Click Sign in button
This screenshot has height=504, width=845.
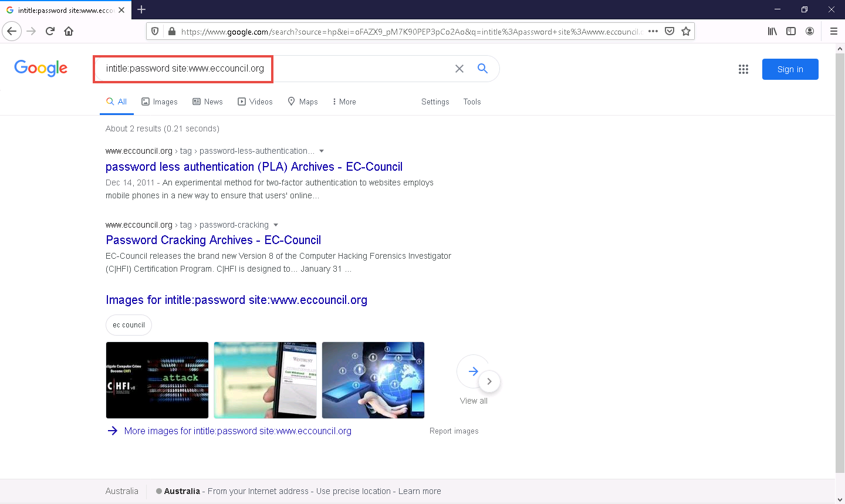tap(790, 69)
